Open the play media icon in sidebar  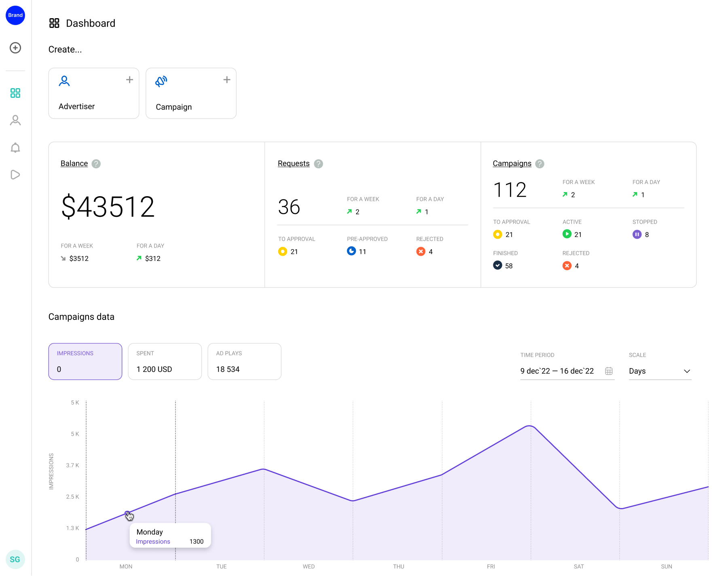15,175
